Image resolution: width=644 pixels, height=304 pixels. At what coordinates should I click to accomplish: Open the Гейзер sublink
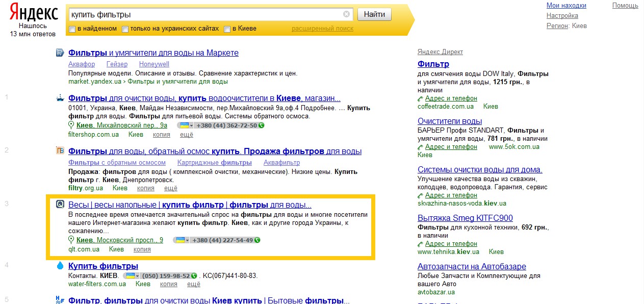[117, 64]
